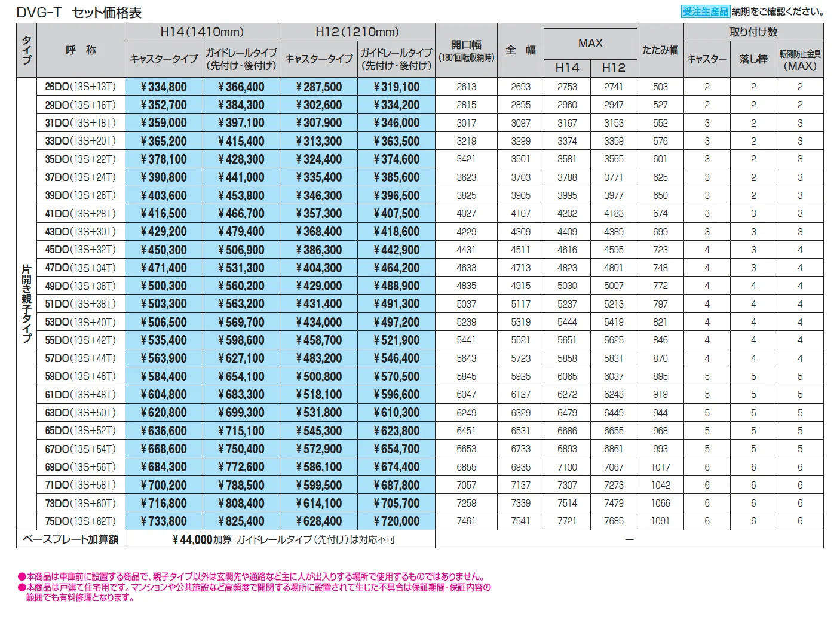Select the 26DO(13S+13T) row name
This screenshot has width=840, height=620.
click(x=81, y=87)
